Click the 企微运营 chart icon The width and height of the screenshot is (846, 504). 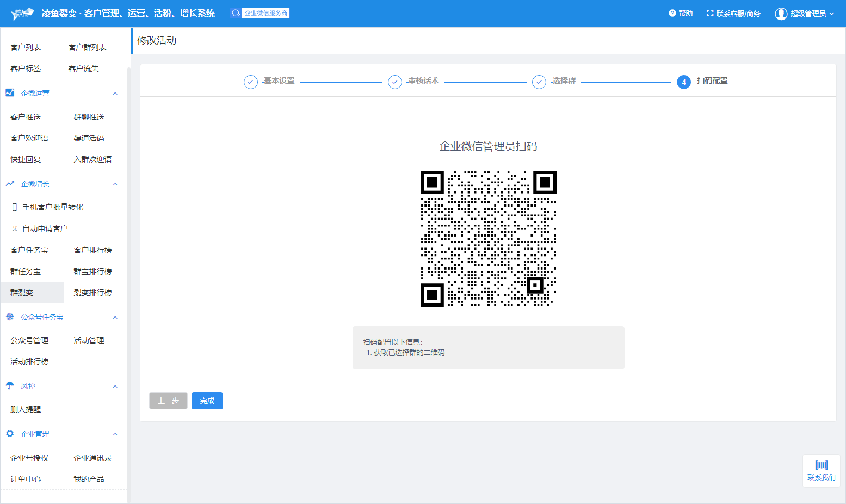(10, 93)
